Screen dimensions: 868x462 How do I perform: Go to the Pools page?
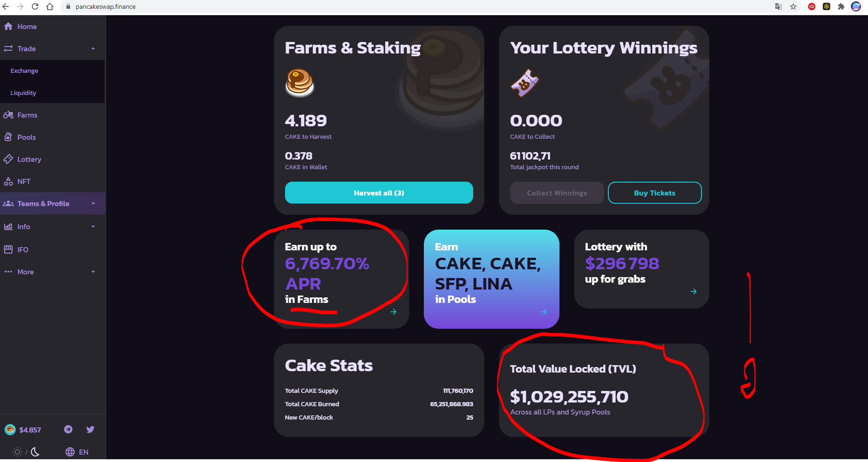[x=26, y=137]
